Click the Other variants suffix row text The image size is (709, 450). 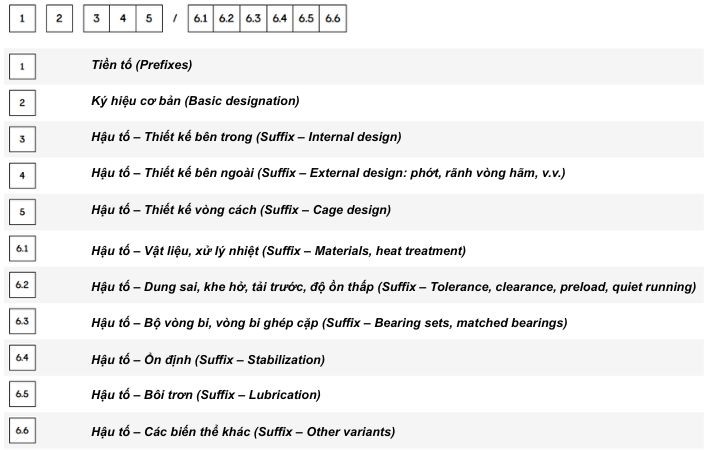coord(243,431)
